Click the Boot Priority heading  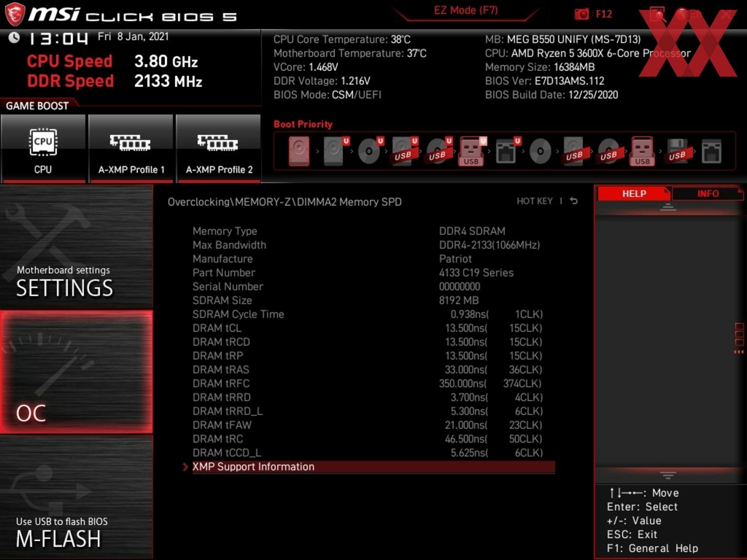(x=303, y=124)
